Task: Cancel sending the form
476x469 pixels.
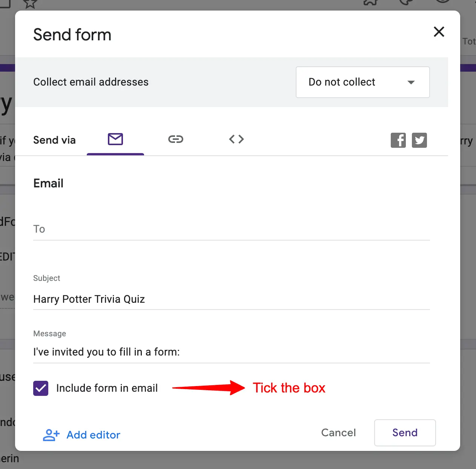Action: [338, 432]
